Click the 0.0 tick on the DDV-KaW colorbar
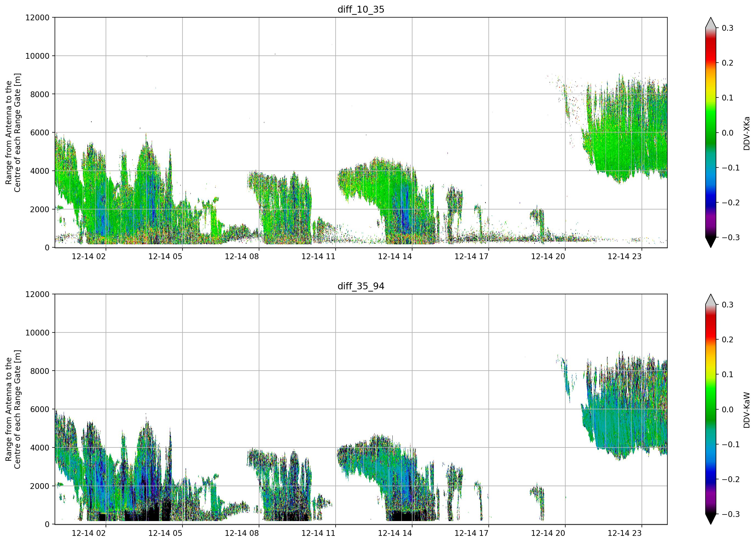 727,410
